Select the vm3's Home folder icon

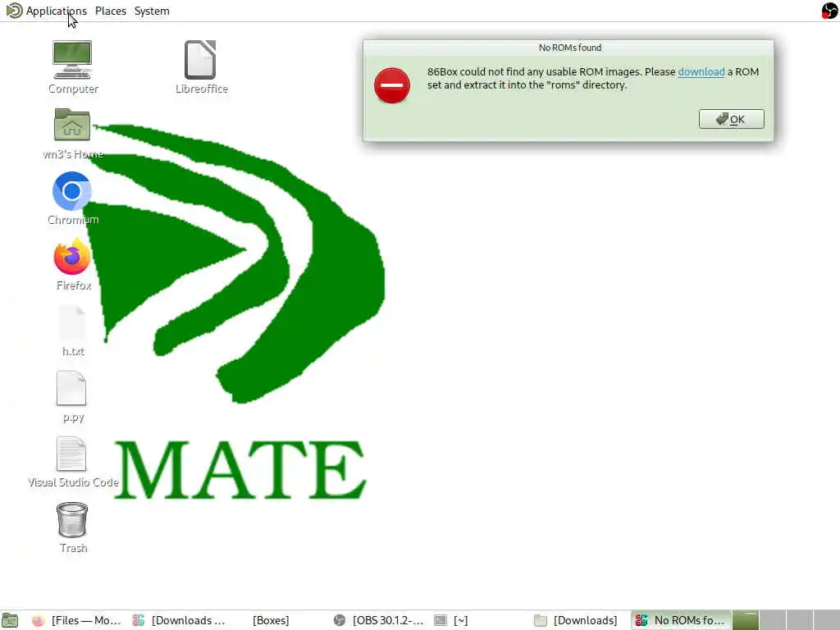coord(73,134)
